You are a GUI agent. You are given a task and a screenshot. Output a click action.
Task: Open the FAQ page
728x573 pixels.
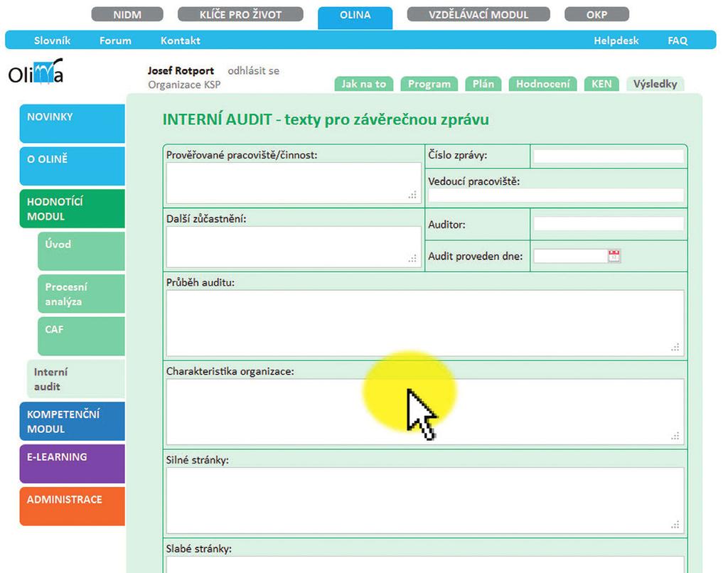678,41
